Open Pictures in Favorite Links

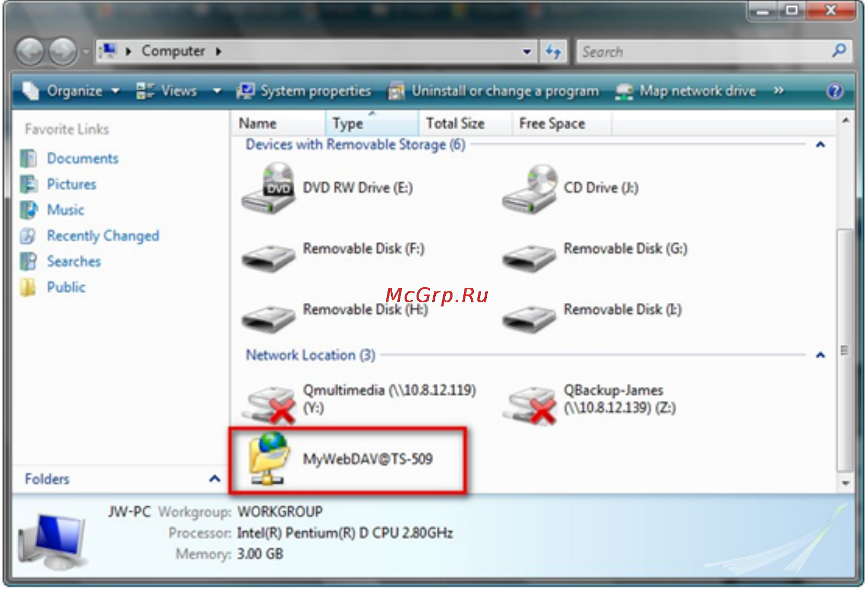[71, 184]
